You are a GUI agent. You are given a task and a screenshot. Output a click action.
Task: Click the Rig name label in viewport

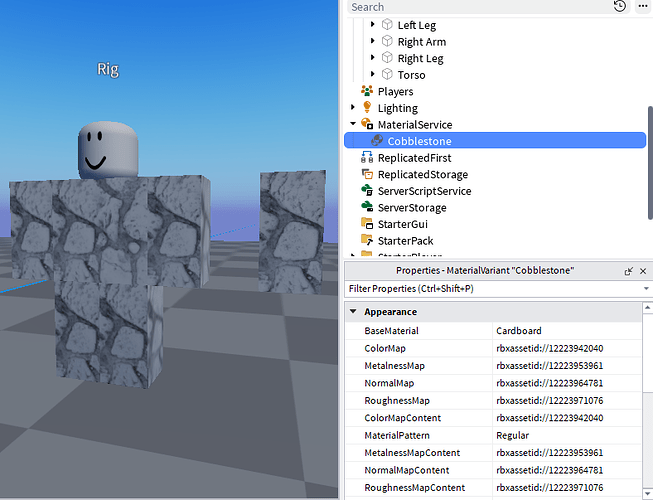point(108,69)
